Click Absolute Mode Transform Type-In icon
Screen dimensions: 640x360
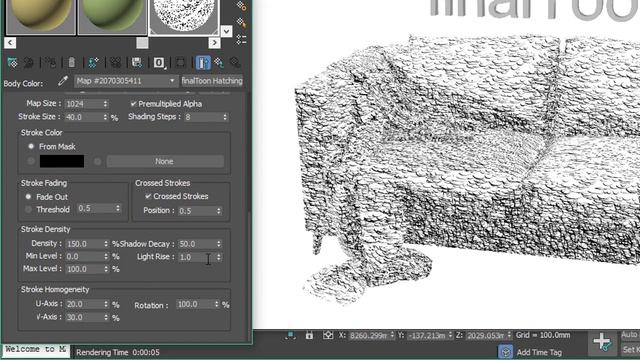(328, 335)
